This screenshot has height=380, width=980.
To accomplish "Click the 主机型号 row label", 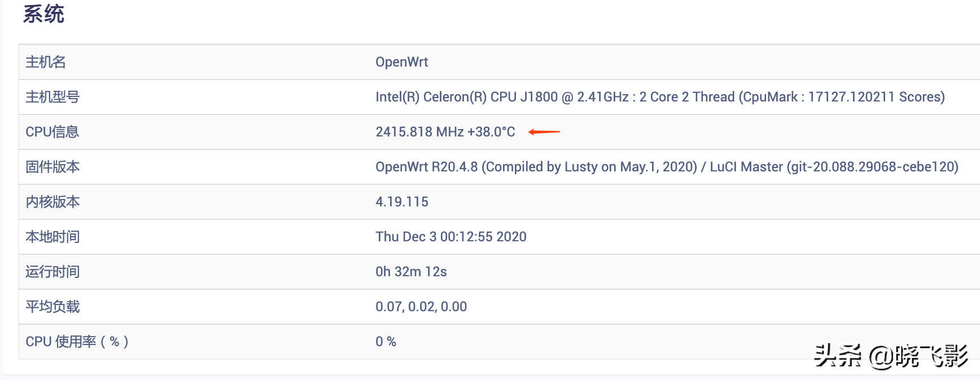I will 53,97.
